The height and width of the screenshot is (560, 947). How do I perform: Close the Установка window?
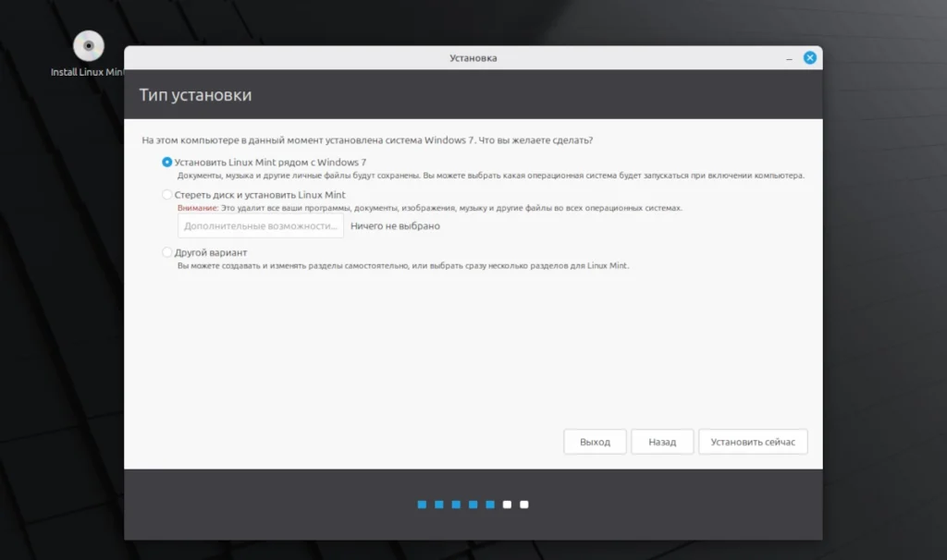pyautogui.click(x=810, y=58)
